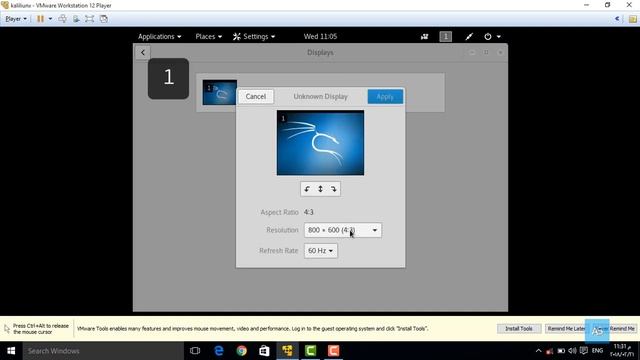Open the power options arrow beside pause
Image resolution: width=640 pixels, height=360 pixels.
[x=50, y=19]
